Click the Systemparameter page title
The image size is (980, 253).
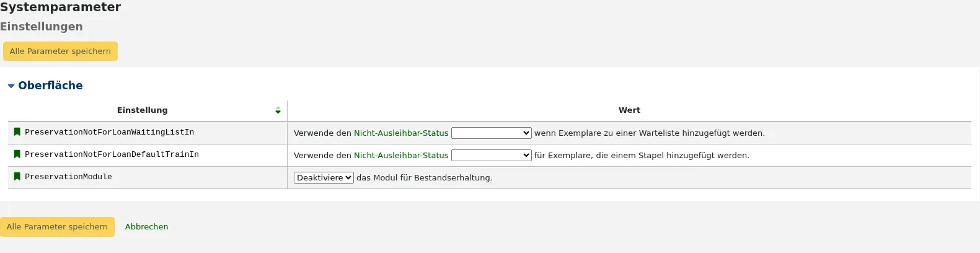[61, 7]
